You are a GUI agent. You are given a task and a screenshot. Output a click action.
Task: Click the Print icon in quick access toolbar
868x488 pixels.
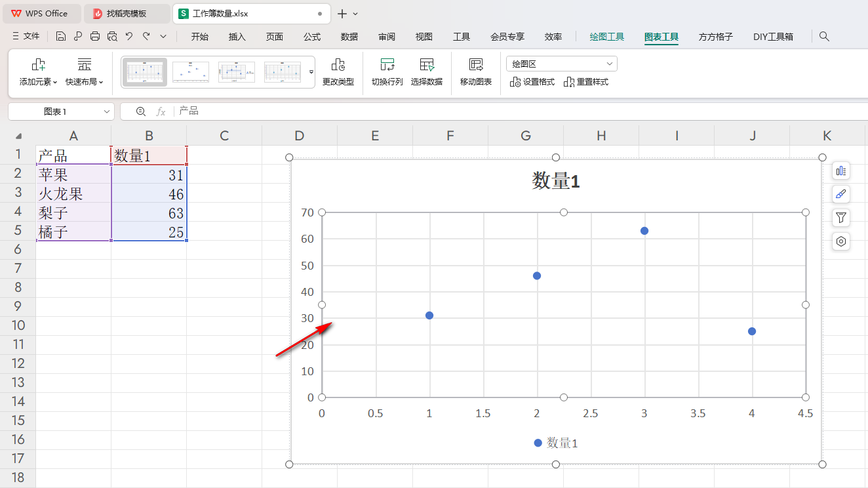95,37
